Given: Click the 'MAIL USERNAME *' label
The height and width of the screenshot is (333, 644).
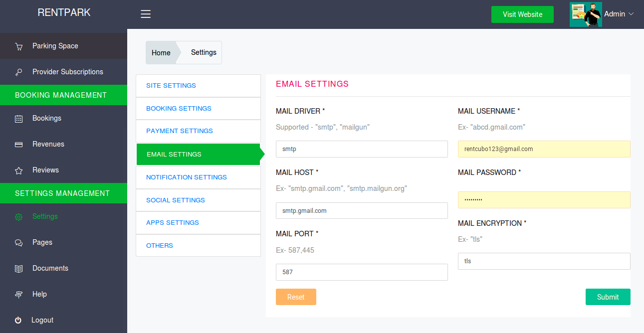Looking at the screenshot, I should (x=489, y=111).
